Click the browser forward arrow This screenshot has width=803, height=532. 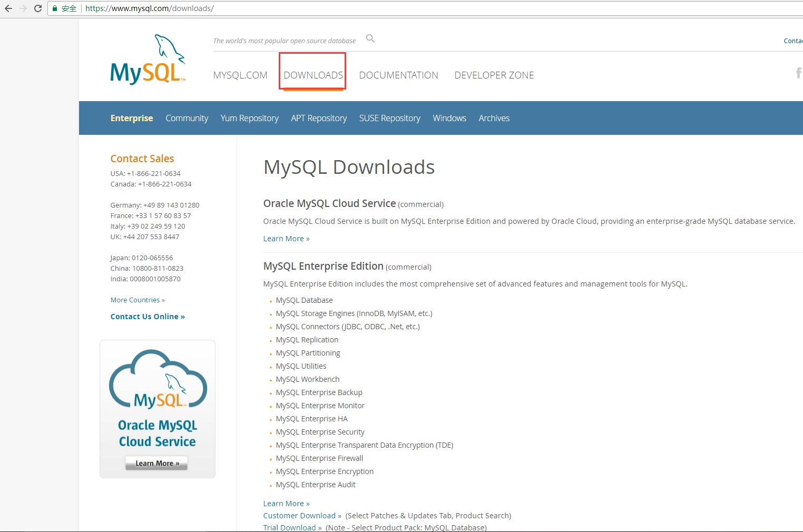click(x=23, y=8)
